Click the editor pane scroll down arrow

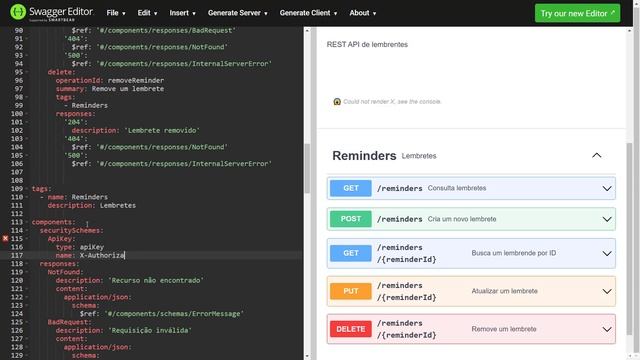click(x=307, y=356)
